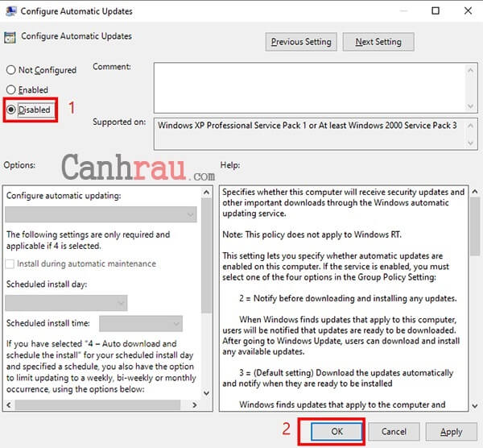The image size is (483, 448).
Task: Click the 'Supported on:' label
Action: (119, 122)
